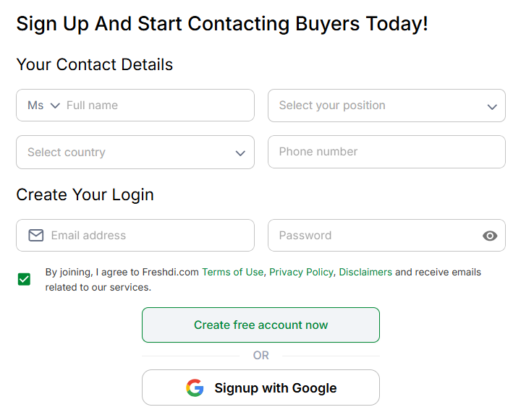521x420 pixels.
Task: Click Create free account now button
Action: [x=260, y=325]
